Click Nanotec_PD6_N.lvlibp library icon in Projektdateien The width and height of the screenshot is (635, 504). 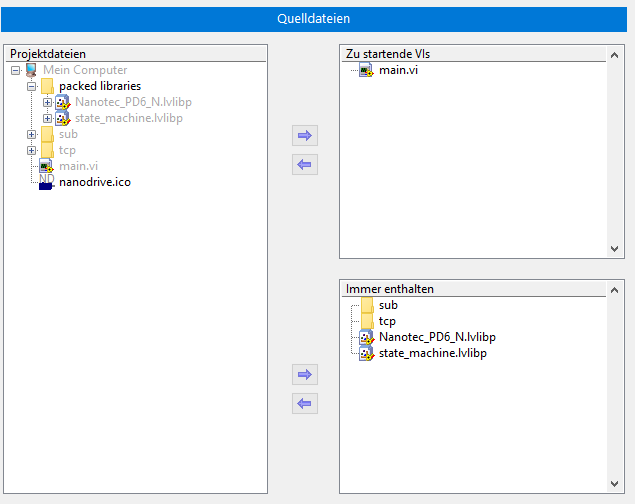point(63,102)
